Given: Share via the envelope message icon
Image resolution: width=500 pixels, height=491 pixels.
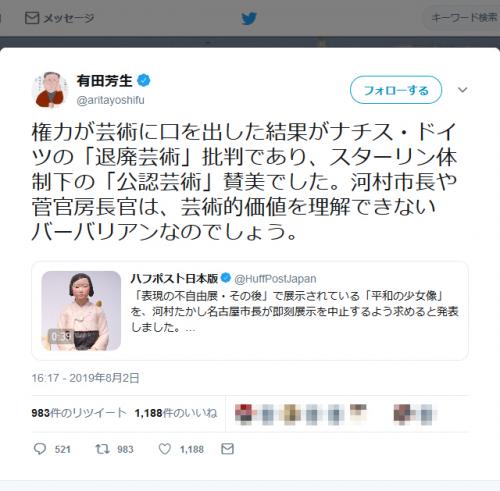Looking at the screenshot, I should [227, 449].
